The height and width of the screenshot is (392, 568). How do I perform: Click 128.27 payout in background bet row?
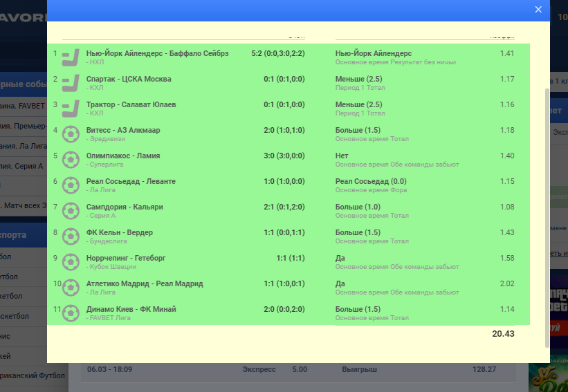(x=484, y=370)
